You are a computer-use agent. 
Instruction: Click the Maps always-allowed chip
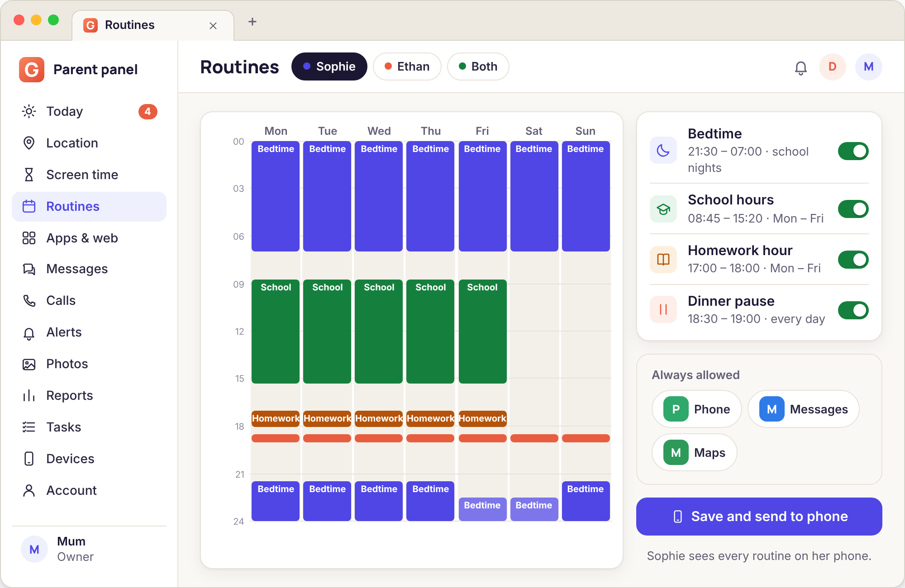695,452
